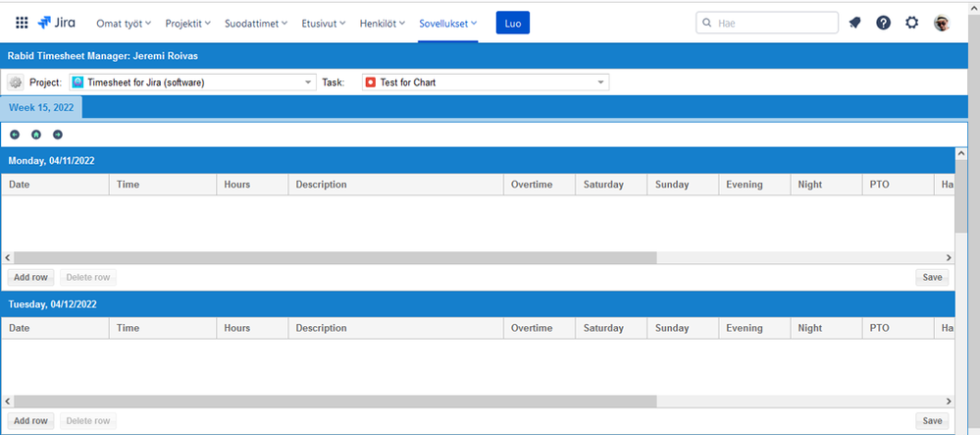The height and width of the screenshot is (435, 980).
Task: Click Monday table's horizontal scrollbar thumb
Action: click(335, 257)
